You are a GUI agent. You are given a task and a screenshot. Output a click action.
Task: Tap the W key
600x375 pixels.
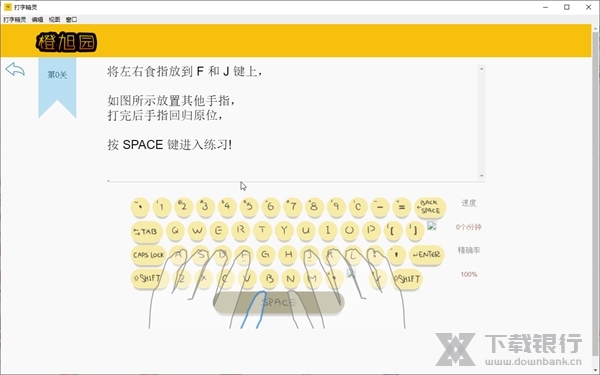[x=197, y=231]
